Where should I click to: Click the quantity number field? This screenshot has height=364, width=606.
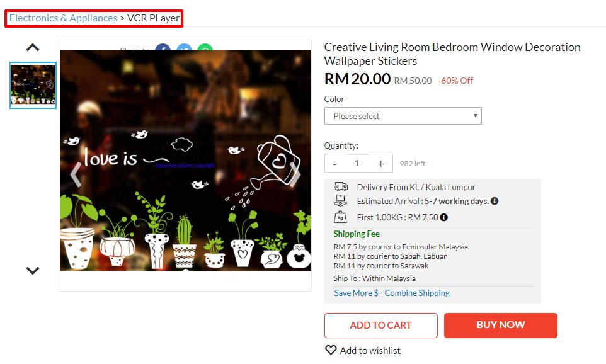tap(357, 164)
